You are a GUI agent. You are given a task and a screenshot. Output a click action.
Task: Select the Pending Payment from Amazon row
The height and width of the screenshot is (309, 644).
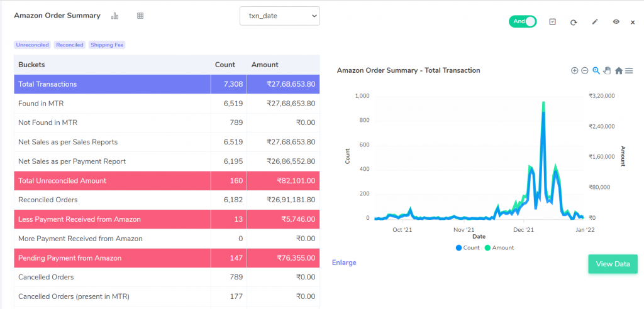coord(167,258)
